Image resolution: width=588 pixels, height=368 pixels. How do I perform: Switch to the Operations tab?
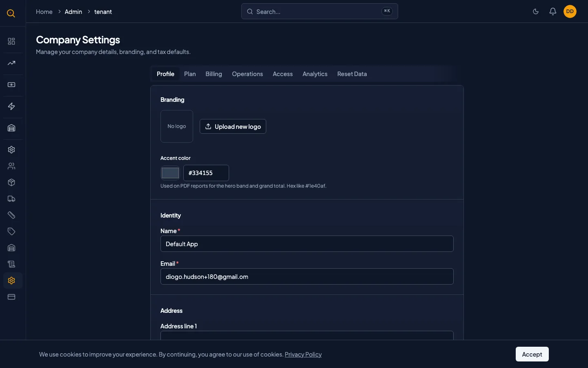pos(247,74)
